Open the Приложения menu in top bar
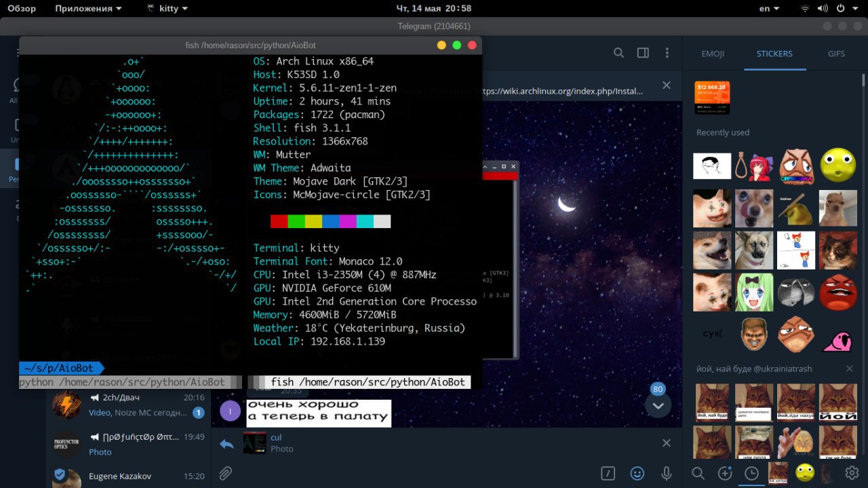 pyautogui.click(x=88, y=8)
